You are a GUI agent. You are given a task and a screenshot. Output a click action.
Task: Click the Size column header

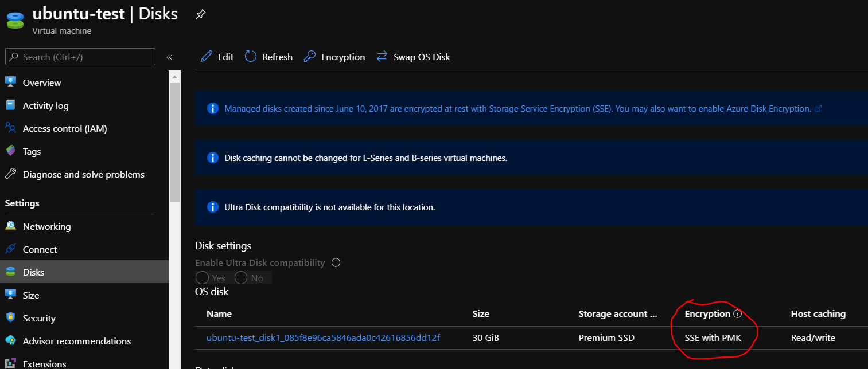pyautogui.click(x=481, y=313)
